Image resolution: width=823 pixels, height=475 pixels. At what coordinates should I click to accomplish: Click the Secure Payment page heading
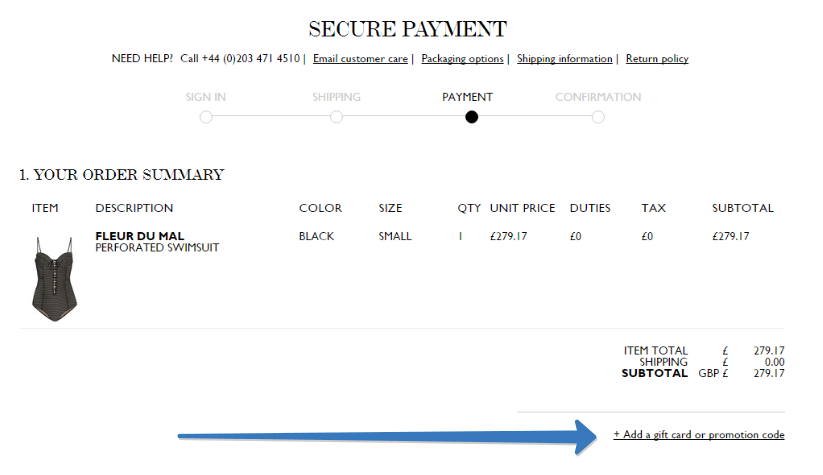[x=407, y=29]
